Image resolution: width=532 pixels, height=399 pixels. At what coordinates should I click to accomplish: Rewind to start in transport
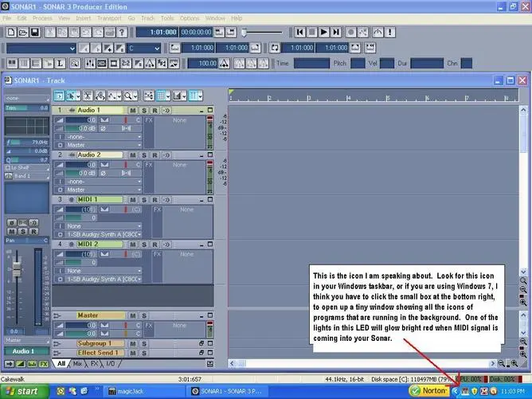point(300,32)
